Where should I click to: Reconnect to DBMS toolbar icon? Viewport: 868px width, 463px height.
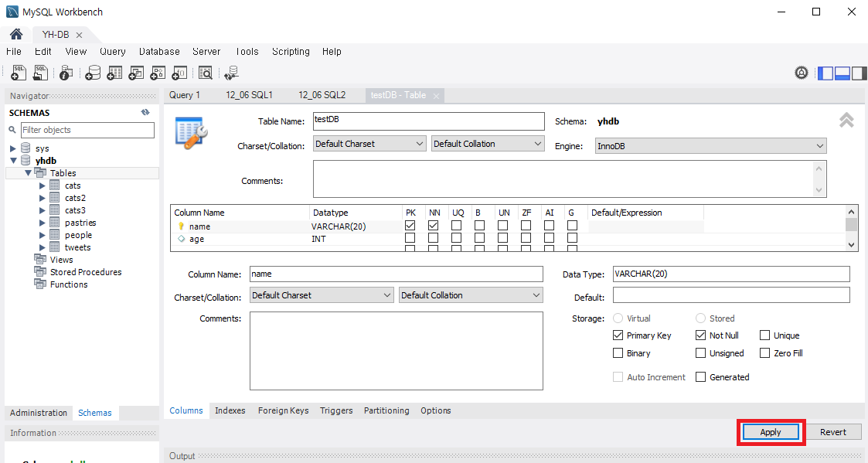coord(231,73)
